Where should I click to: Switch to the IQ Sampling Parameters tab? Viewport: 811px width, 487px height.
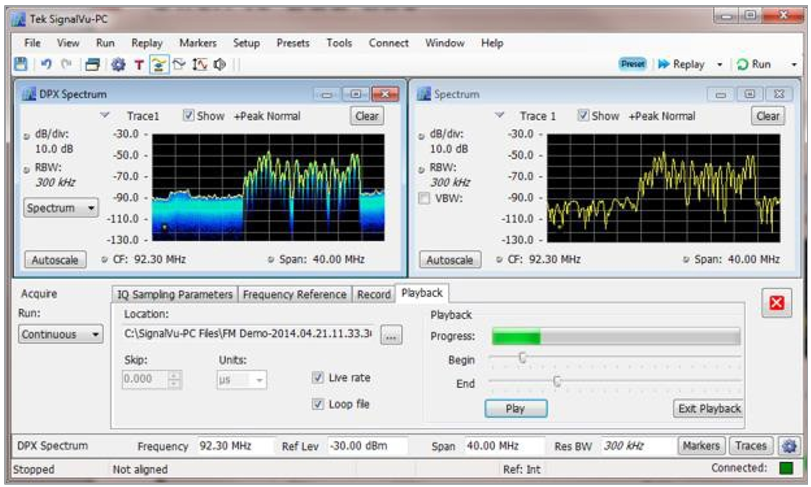pos(175,294)
